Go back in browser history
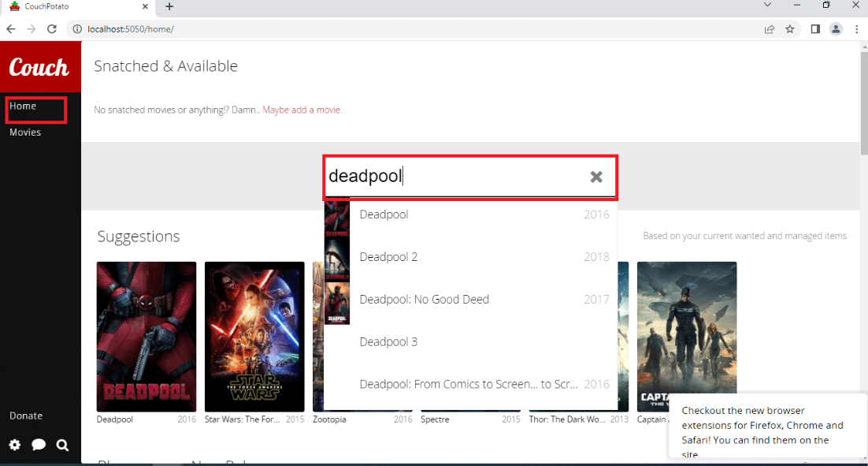Viewport: 868px width, 466px height. click(x=11, y=29)
